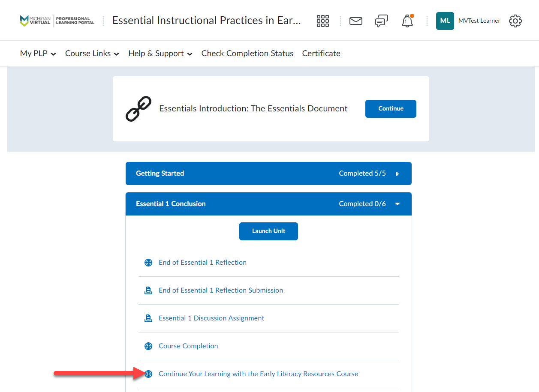Open the email envelope icon in the header

356,21
